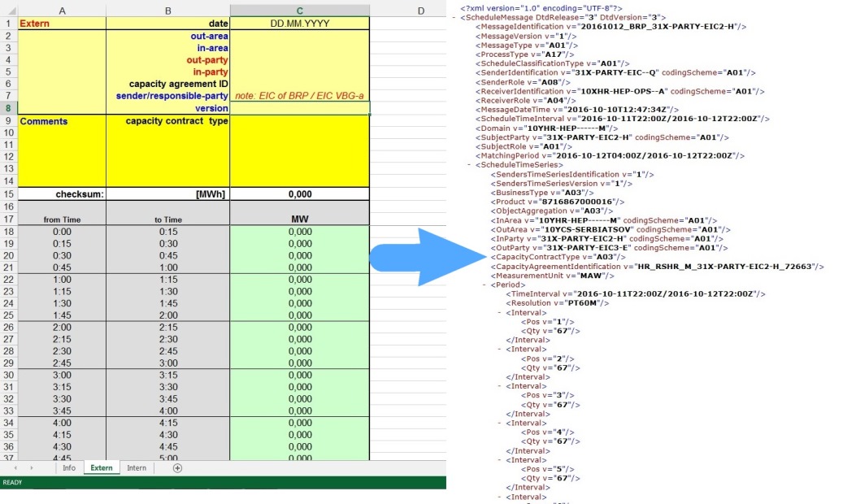Click the READY status bar indicator
Viewport: 843px width, 504px height.
pos(13,483)
